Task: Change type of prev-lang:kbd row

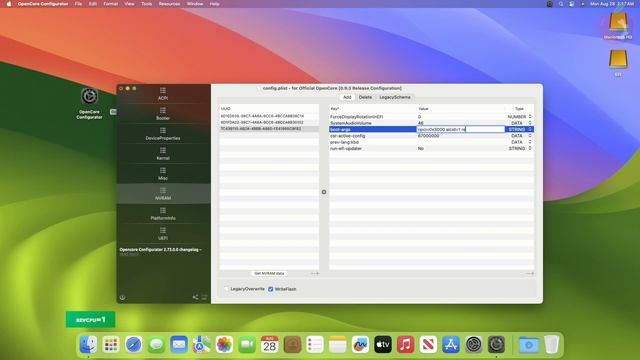Action: coord(530,142)
